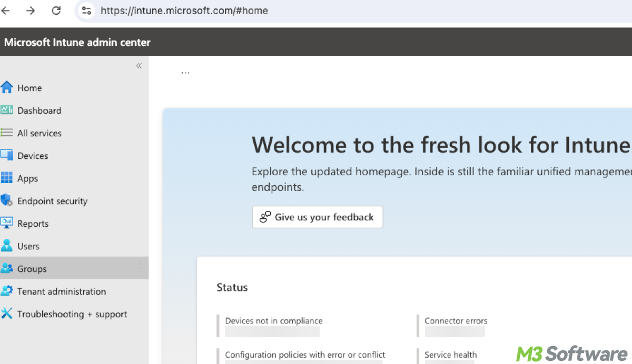Click the Tenant administration icon
This screenshot has width=632, height=364.
[7, 291]
